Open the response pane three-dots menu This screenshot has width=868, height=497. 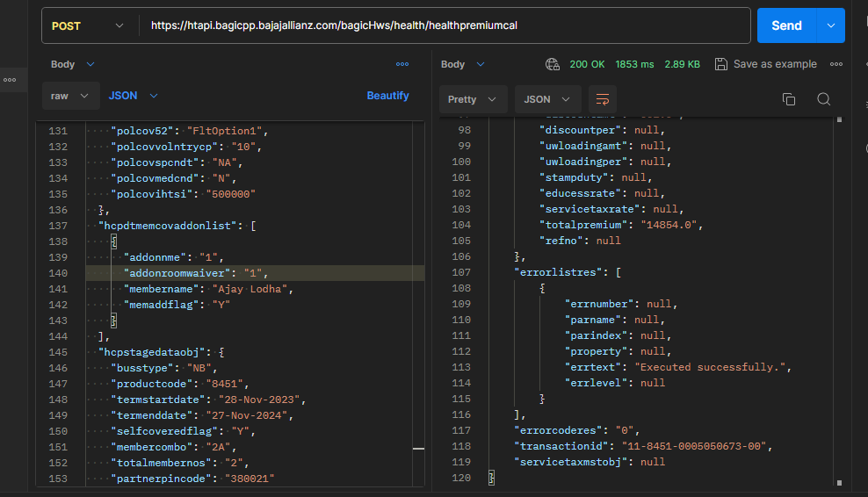tap(835, 64)
